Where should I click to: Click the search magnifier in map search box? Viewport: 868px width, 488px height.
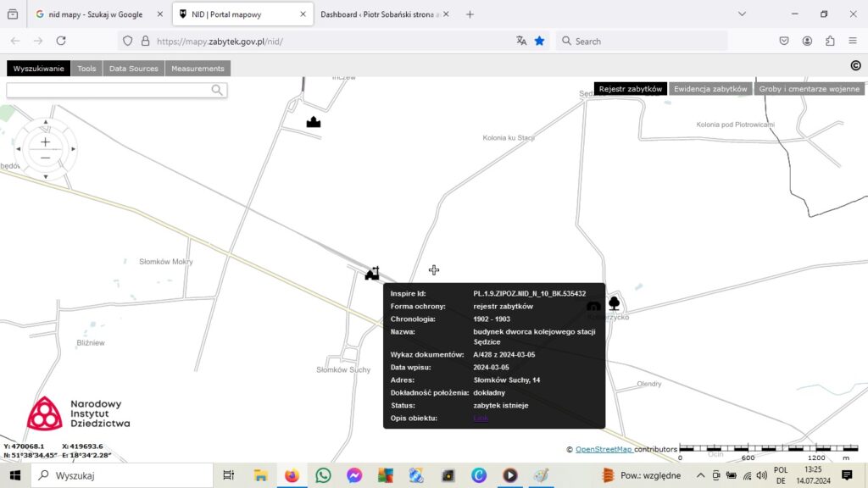218,91
